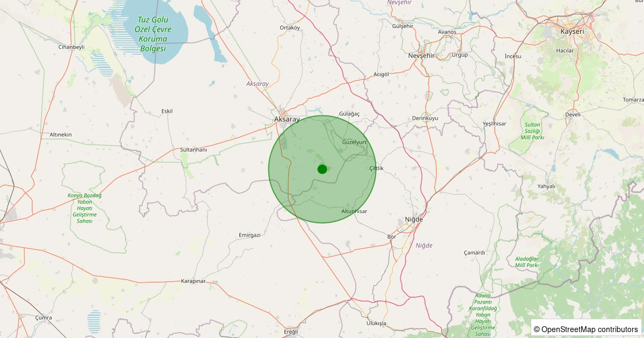Select the Konya Bozdağ wildlife area label
This screenshot has width=644, height=338.
85,208
